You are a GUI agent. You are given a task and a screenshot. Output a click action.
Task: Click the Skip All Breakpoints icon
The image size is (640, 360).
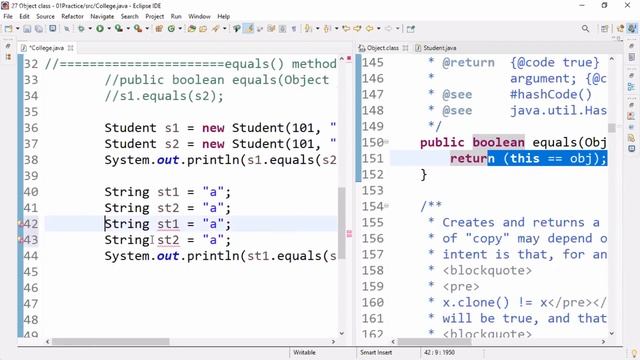point(67,29)
